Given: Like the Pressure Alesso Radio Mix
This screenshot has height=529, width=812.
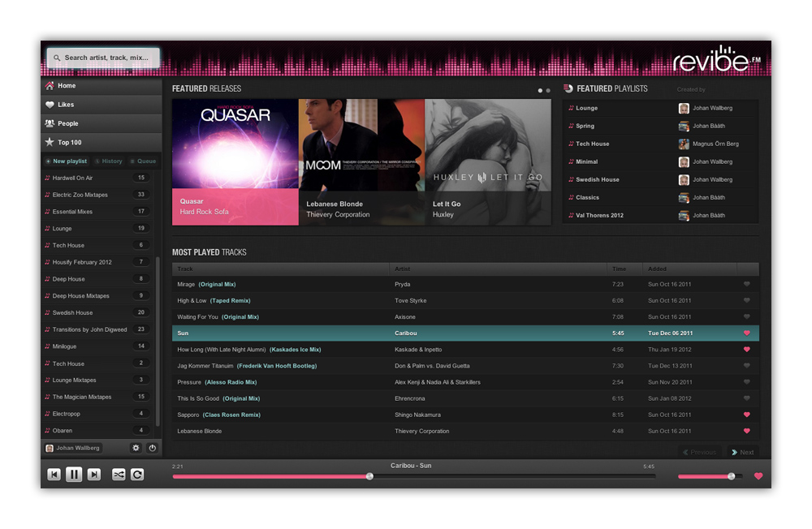Looking at the screenshot, I should pyautogui.click(x=747, y=382).
